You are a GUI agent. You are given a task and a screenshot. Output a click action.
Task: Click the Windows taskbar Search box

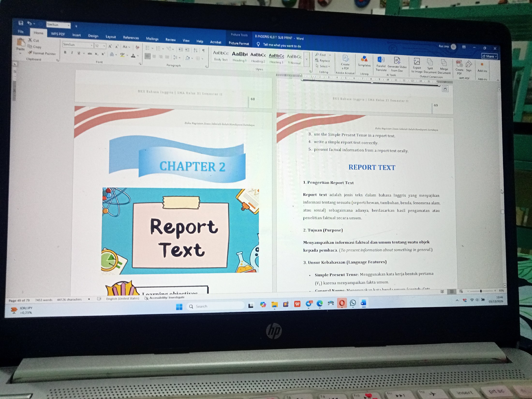click(x=216, y=306)
